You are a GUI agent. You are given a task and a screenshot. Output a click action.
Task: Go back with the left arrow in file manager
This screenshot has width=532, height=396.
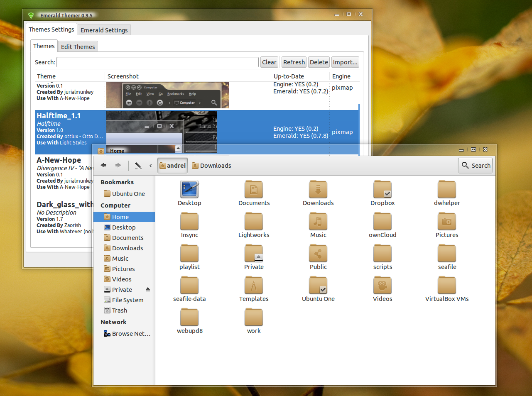pyautogui.click(x=103, y=165)
